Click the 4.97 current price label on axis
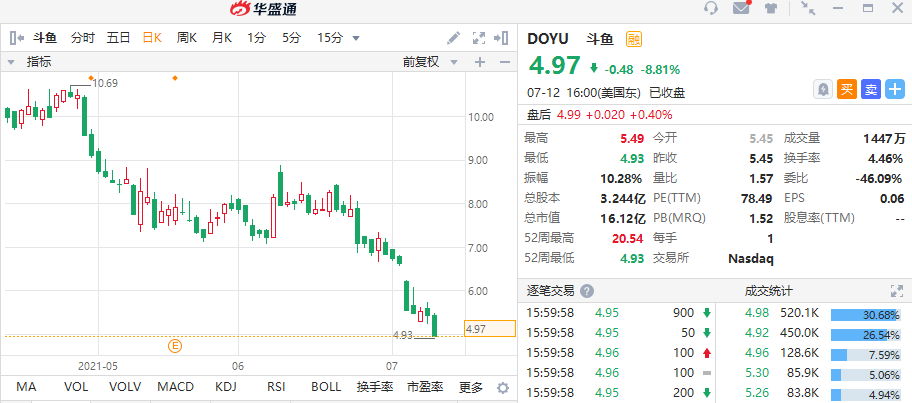 (490, 329)
